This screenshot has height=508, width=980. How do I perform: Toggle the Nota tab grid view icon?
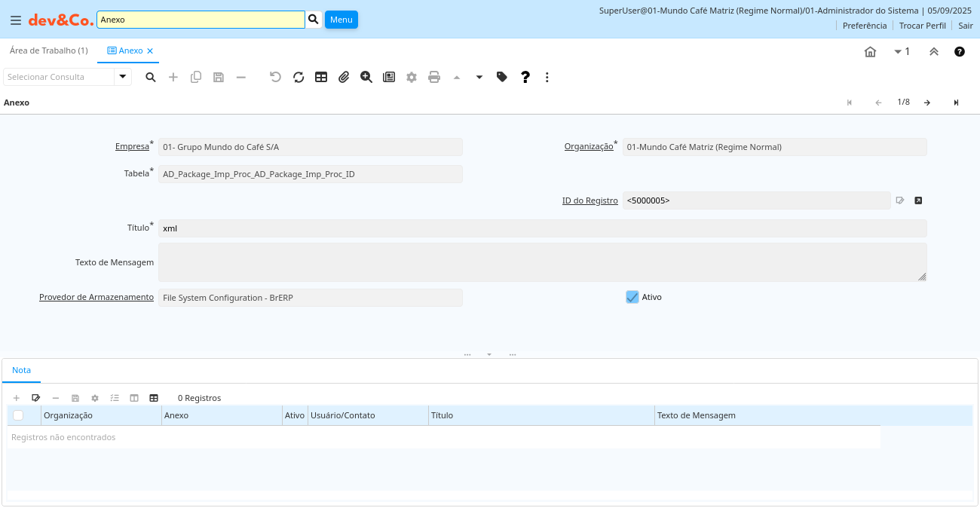pyautogui.click(x=154, y=398)
